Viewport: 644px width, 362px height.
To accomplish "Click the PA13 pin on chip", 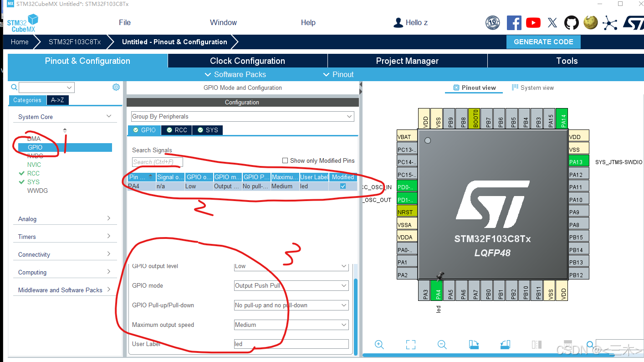I will point(579,162).
